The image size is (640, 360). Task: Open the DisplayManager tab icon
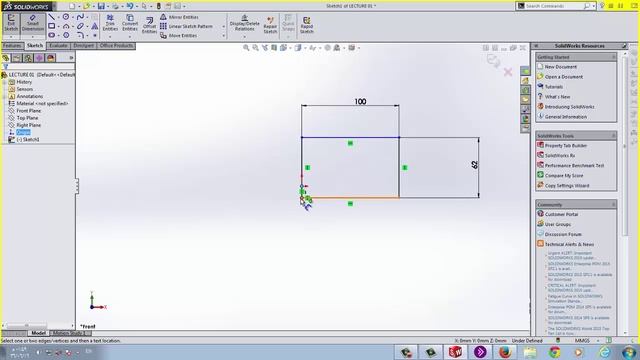pos(51,58)
